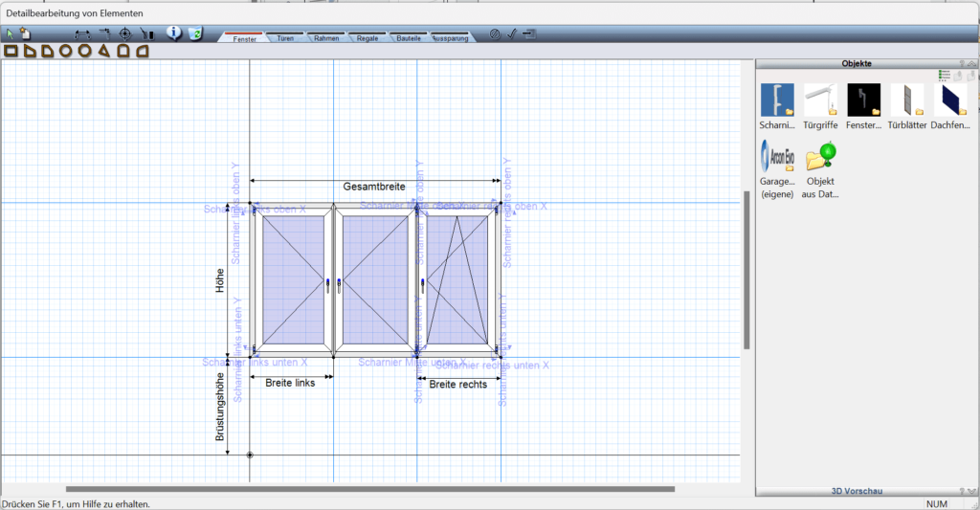The image size is (980, 510).
Task: Click the checkmark confirm icon
Action: [512, 33]
